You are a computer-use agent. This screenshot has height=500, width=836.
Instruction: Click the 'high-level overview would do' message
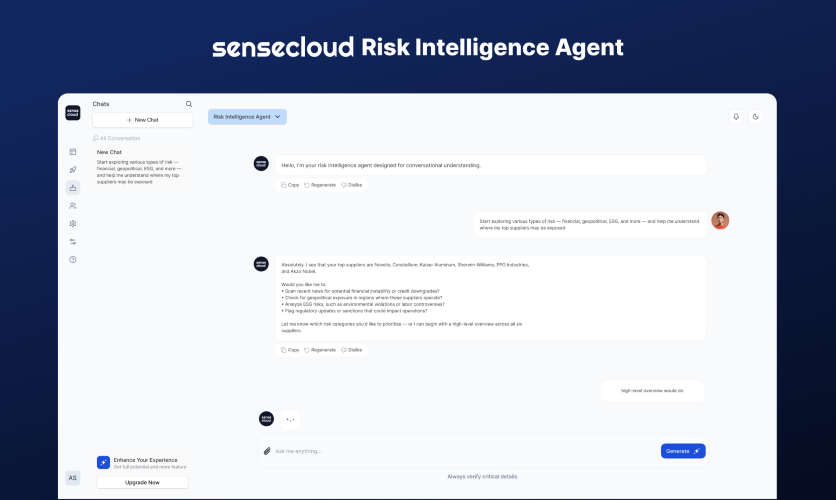[x=652, y=391]
